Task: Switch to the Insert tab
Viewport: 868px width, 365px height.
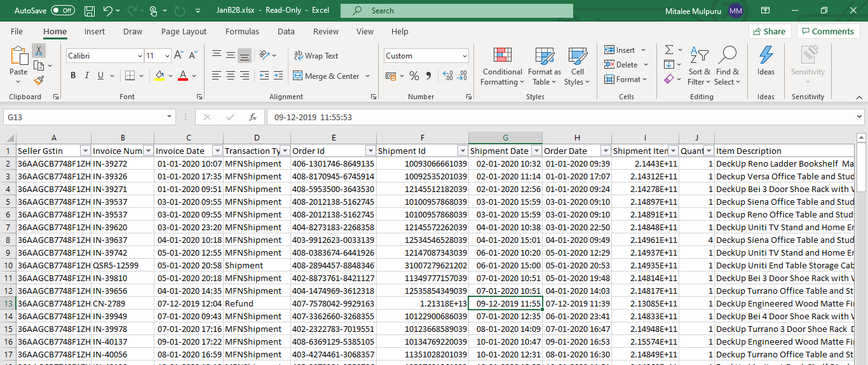Action: coord(95,31)
